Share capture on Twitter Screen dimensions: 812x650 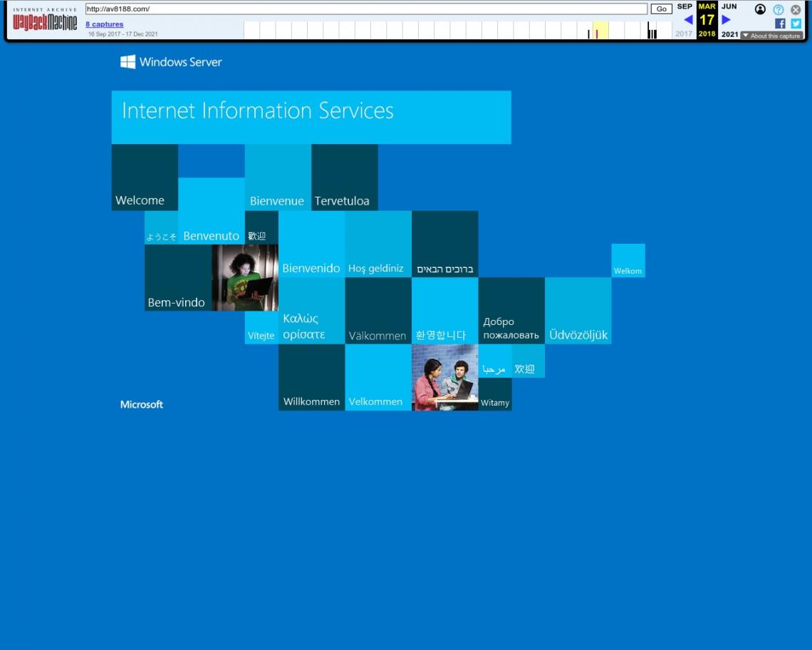pyautogui.click(x=796, y=24)
